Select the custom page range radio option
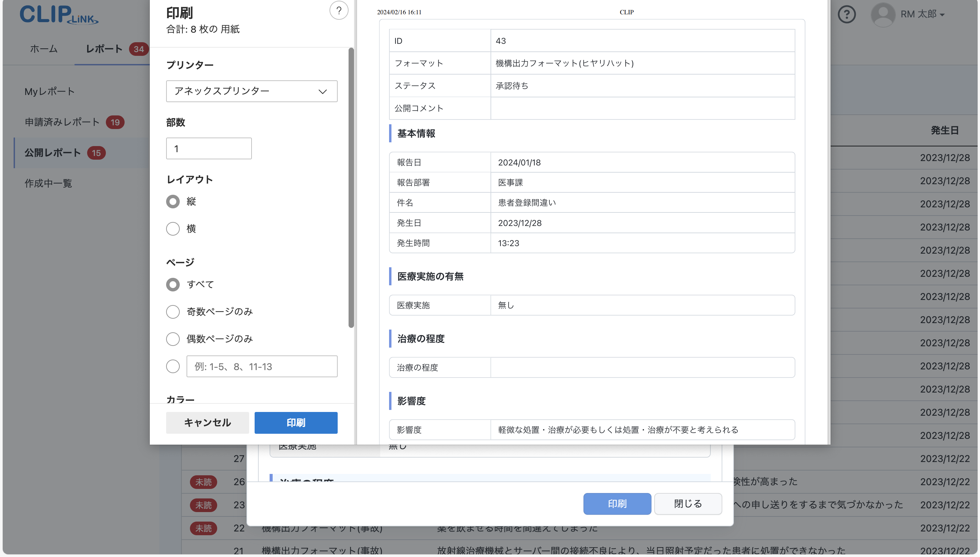Viewport: 980px width, 557px height. pyautogui.click(x=173, y=366)
